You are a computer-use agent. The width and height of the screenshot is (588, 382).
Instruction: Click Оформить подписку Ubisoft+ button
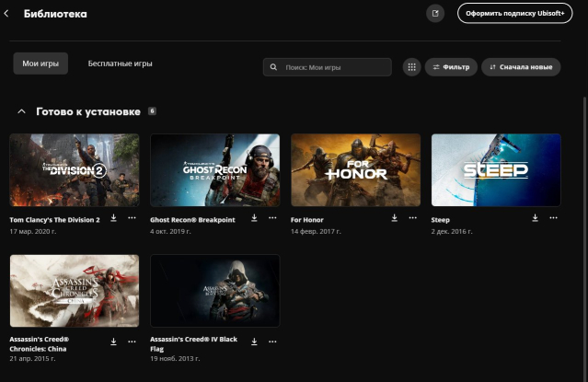[x=514, y=14]
